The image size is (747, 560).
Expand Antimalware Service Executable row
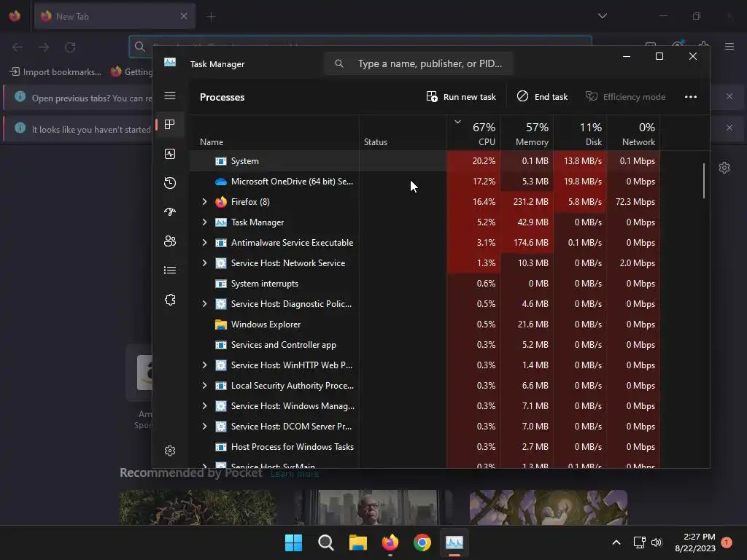(204, 243)
